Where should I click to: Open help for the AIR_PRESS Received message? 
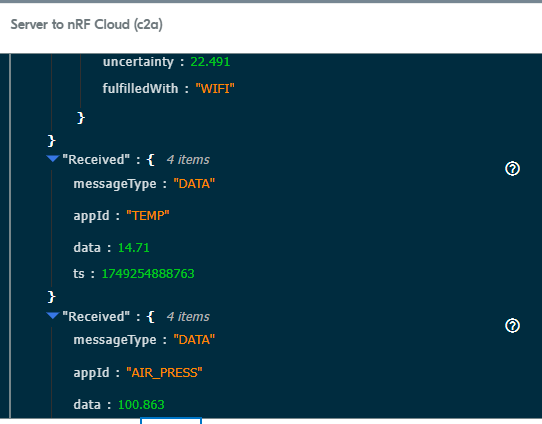(512, 326)
